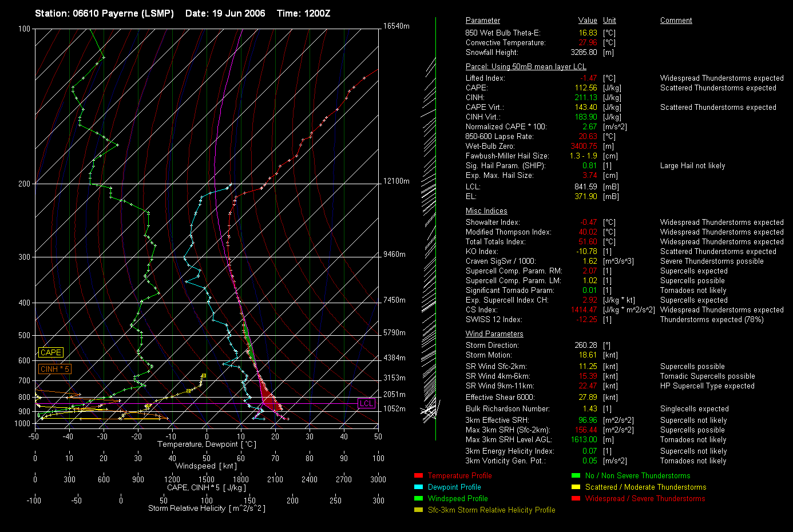Image resolution: width=793 pixels, height=532 pixels.
Task: Click the red Widespread / Severe Thunderstorms swatch
Action: tap(576, 498)
